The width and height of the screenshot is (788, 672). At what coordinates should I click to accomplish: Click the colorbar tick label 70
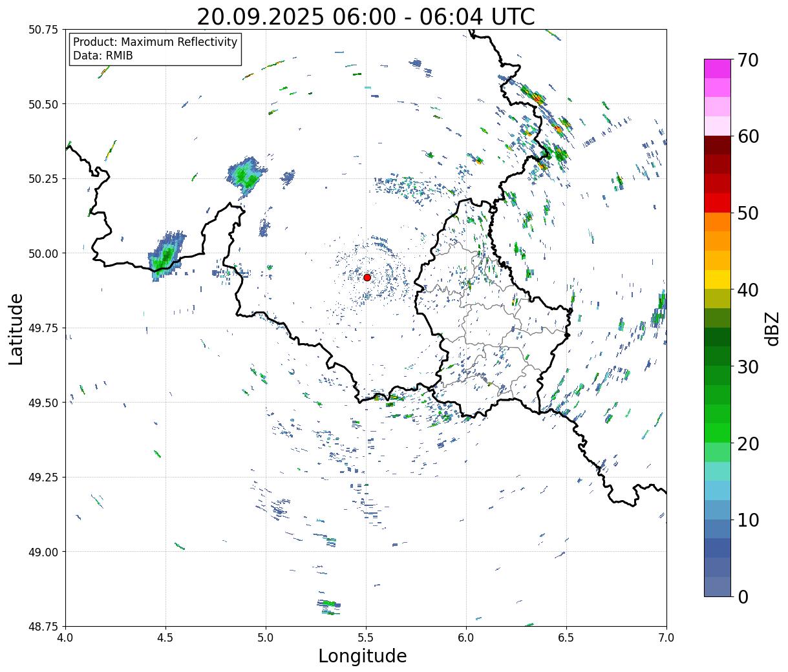tap(747, 60)
